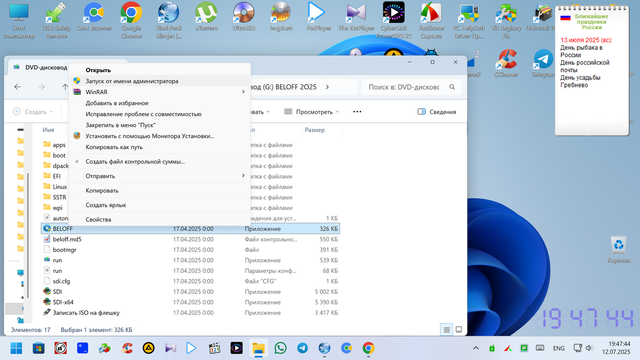
Task: Open Telegram from the taskbar
Action: coord(302,348)
